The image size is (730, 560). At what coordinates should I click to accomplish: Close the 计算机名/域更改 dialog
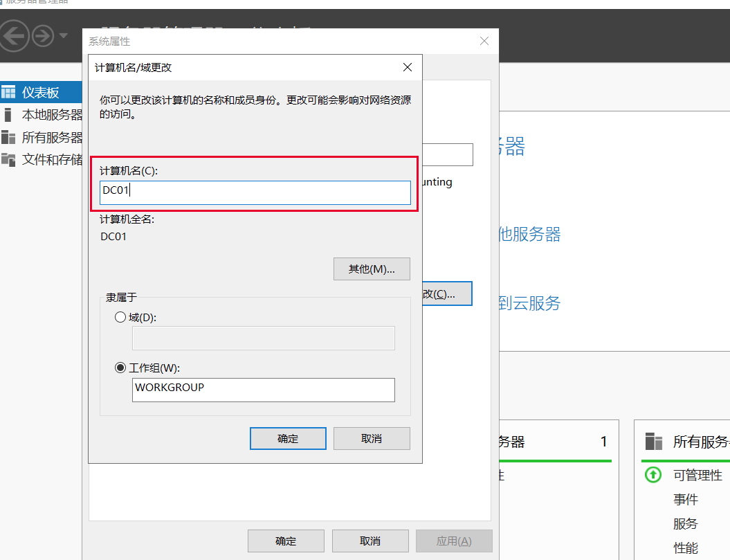click(x=408, y=67)
